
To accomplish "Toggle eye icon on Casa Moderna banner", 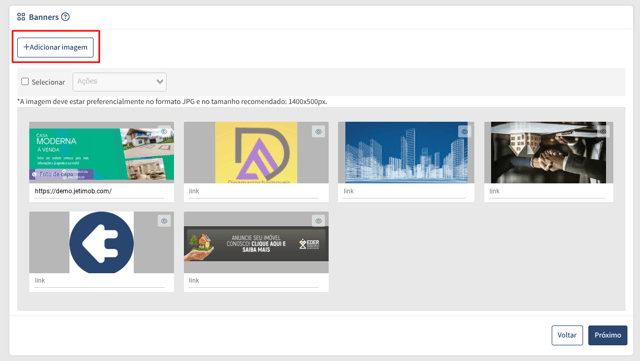I will (164, 131).
